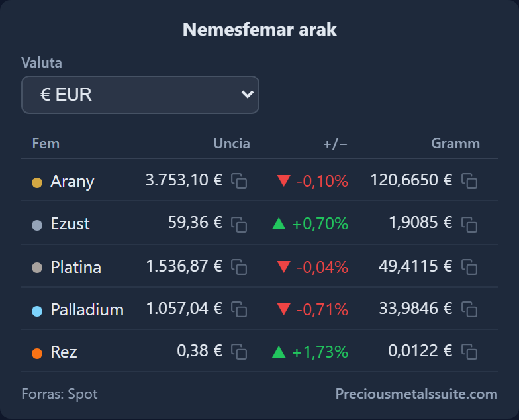Click the gold Arany color dot
519x420 pixels.
click(37, 183)
